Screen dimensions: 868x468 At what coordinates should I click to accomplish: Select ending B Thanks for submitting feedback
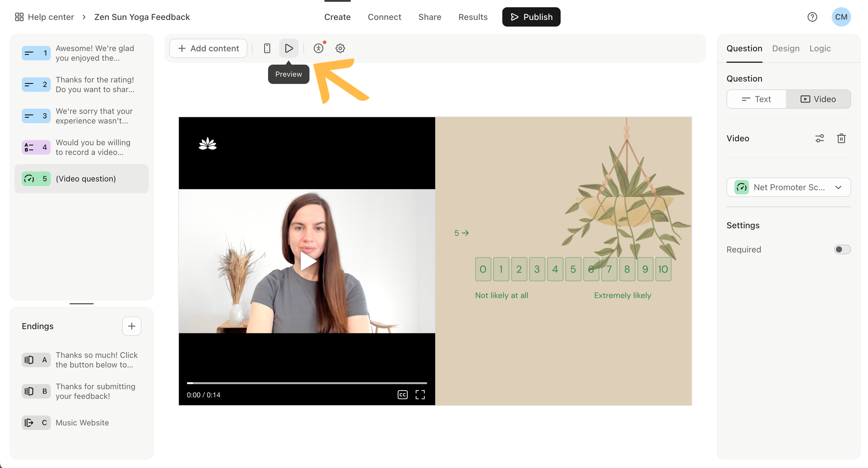click(x=82, y=391)
